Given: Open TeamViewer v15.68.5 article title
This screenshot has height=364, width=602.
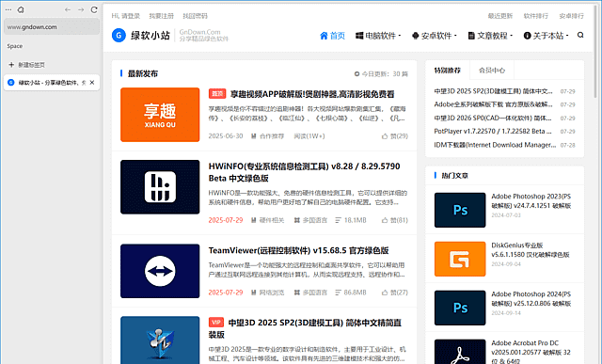Looking at the screenshot, I should 298,250.
